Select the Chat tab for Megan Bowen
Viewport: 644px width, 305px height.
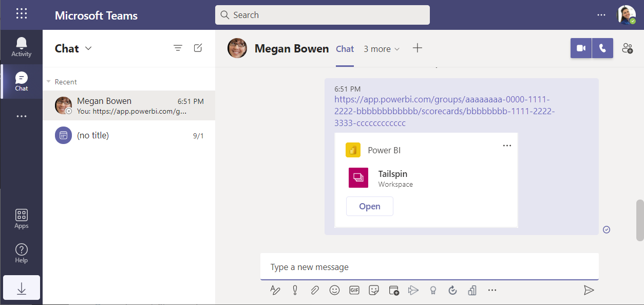(345, 49)
